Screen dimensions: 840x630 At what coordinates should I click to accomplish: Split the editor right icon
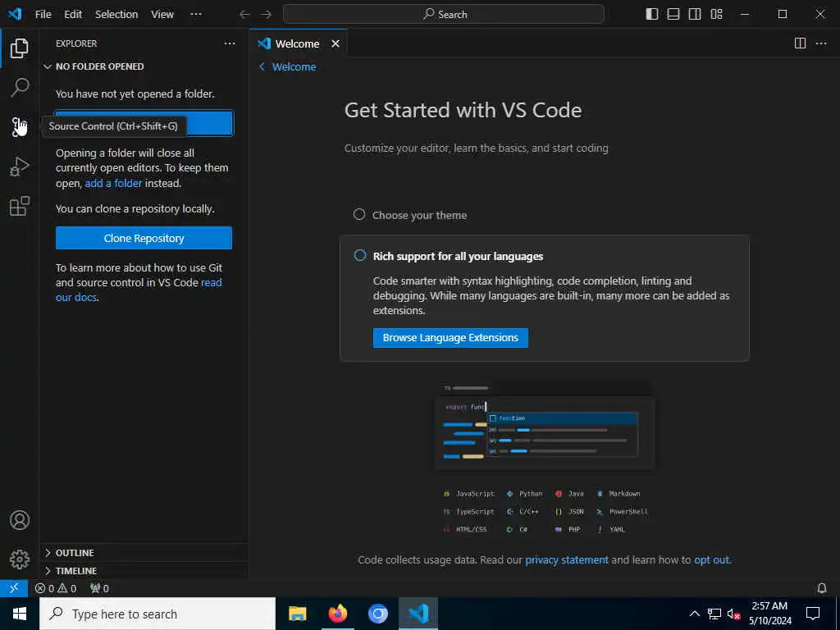800,43
